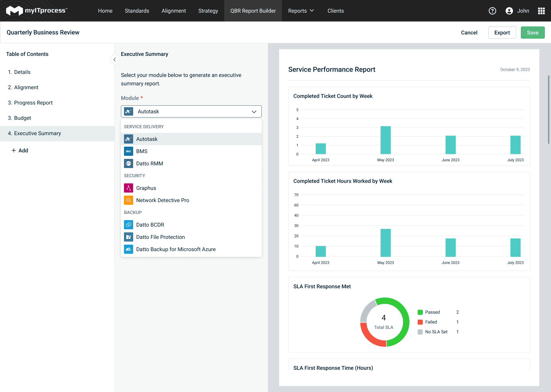Image resolution: width=551 pixels, height=392 pixels.
Task: Switch to the Standards tab
Action: (137, 11)
